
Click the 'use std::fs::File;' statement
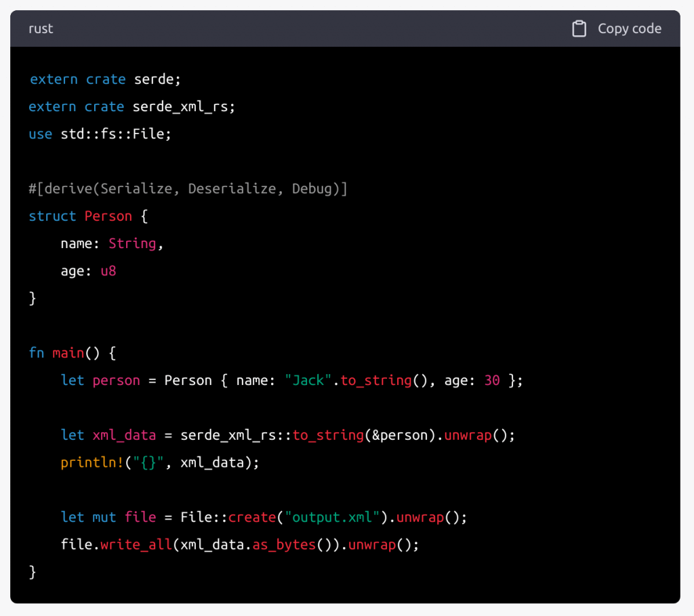pos(100,134)
